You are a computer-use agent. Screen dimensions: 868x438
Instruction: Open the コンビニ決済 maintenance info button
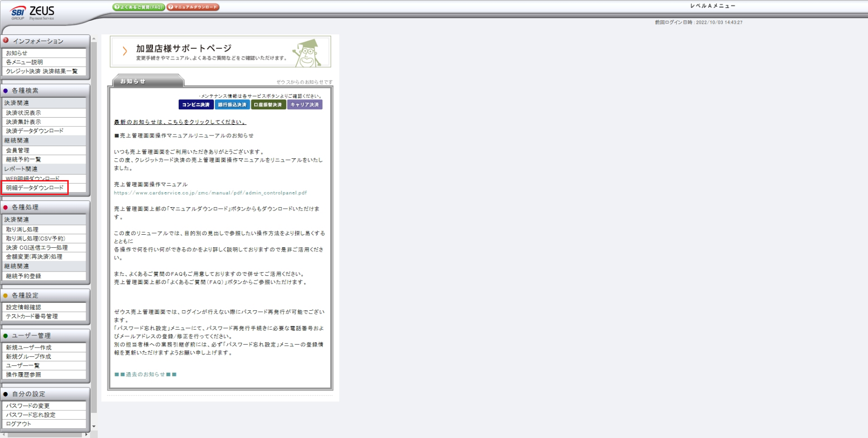(x=196, y=105)
